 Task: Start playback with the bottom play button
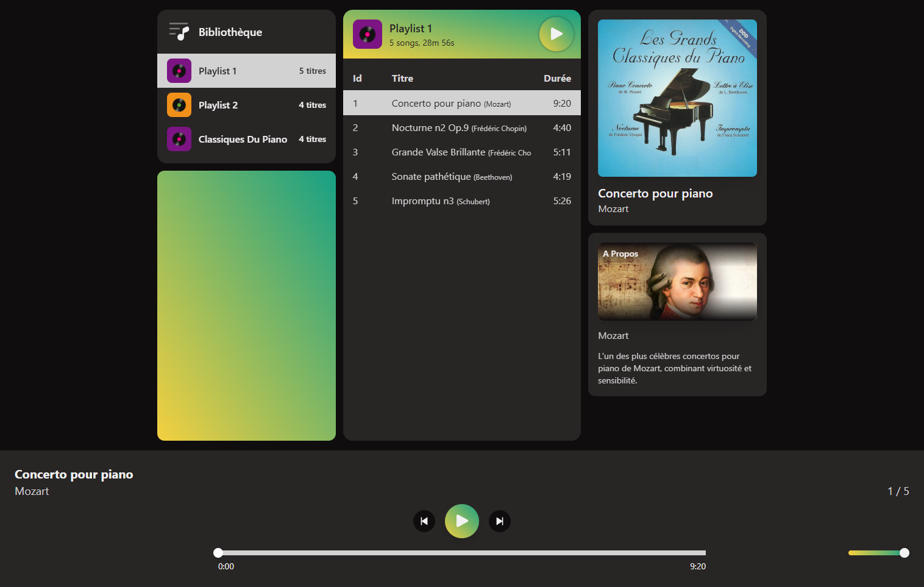pyautogui.click(x=462, y=521)
